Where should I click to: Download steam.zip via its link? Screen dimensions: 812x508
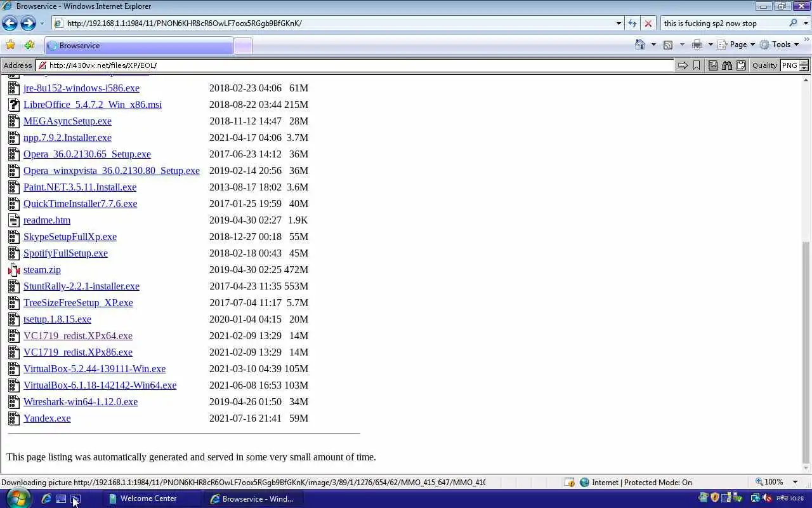click(42, 270)
